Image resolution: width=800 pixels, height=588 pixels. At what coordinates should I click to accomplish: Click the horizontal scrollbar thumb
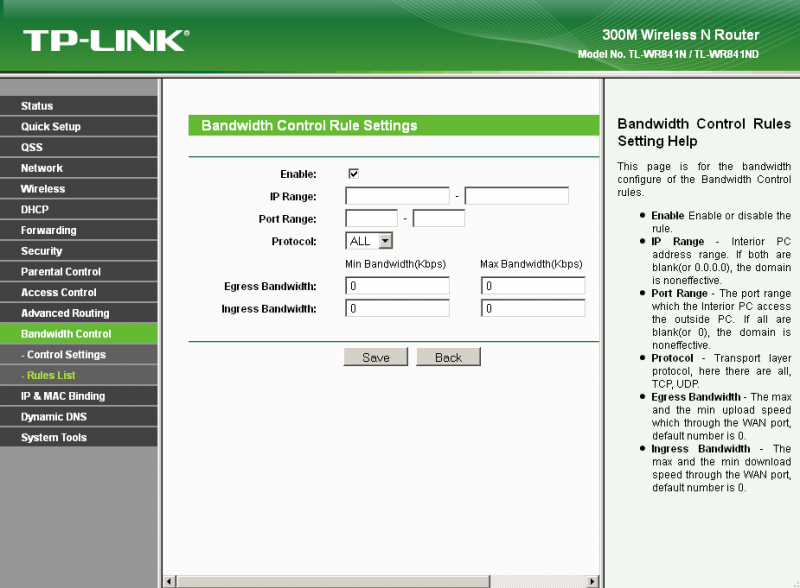333,581
